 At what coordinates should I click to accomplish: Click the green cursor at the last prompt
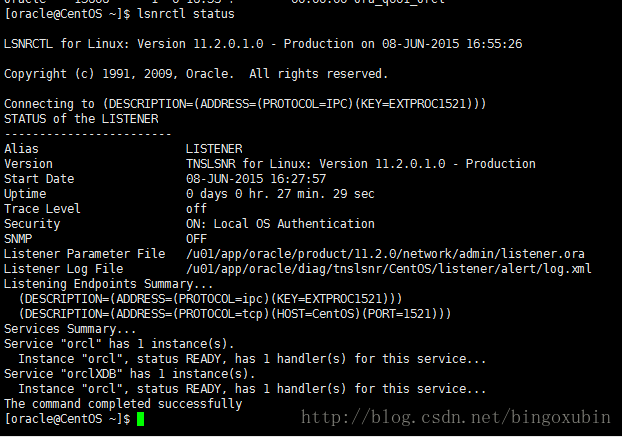(x=140, y=419)
